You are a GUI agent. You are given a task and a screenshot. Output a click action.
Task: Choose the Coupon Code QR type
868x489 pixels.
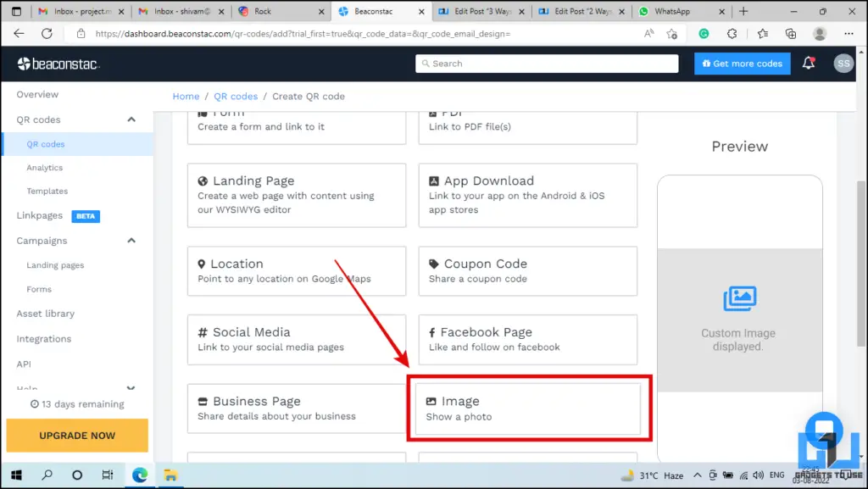pos(527,271)
